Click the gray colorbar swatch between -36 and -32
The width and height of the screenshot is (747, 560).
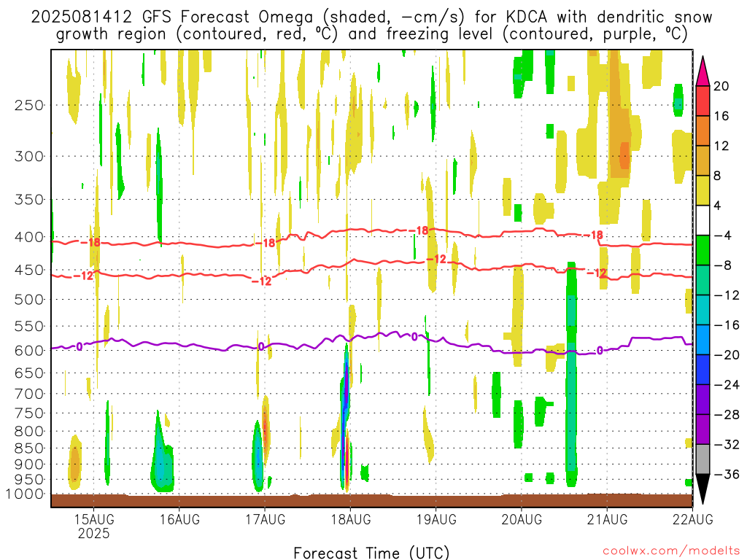click(703, 459)
